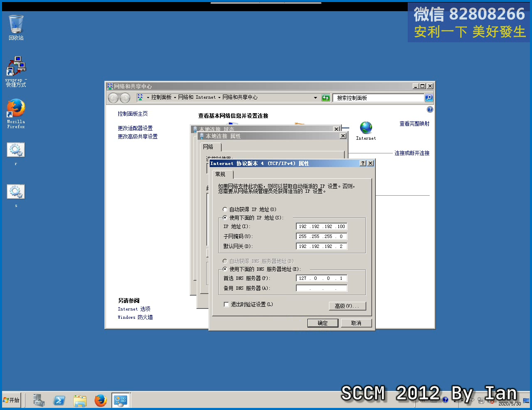Close the 本地连接 状态 dialog
532x410 pixels.
coord(337,129)
